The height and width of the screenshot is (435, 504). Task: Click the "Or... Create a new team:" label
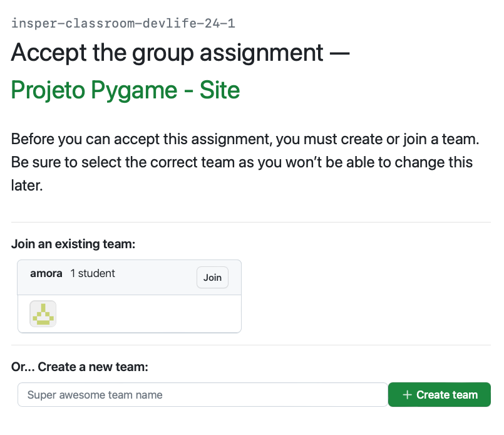click(80, 367)
